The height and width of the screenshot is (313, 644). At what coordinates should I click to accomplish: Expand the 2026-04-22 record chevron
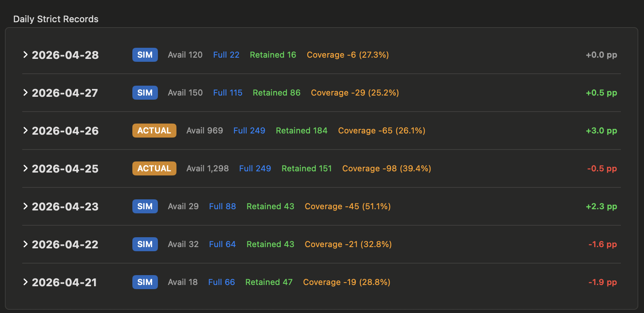coord(26,244)
